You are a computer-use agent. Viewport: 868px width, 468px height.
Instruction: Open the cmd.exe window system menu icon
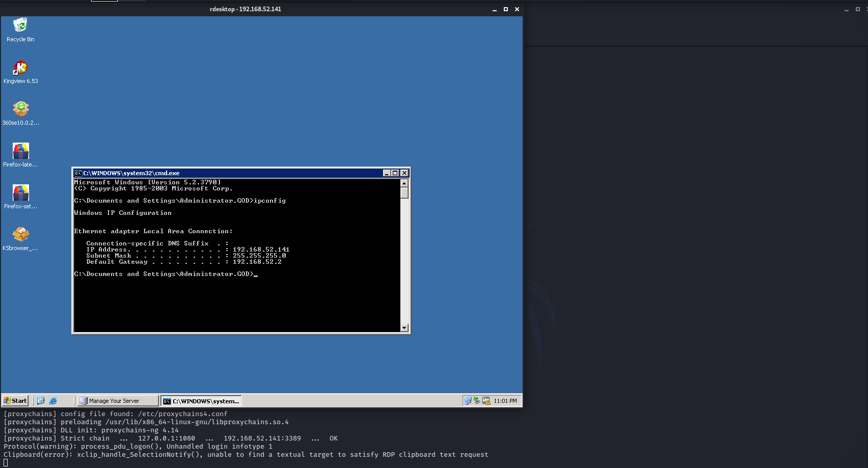coord(78,173)
